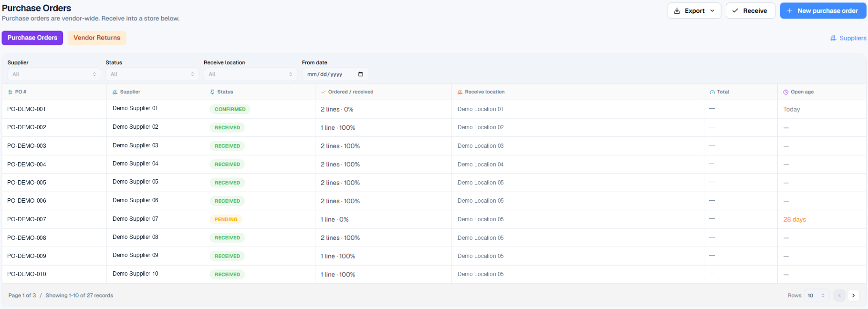Image resolution: width=868 pixels, height=309 pixels.
Task: Click Demo Supplier 10 cell
Action: tap(136, 274)
